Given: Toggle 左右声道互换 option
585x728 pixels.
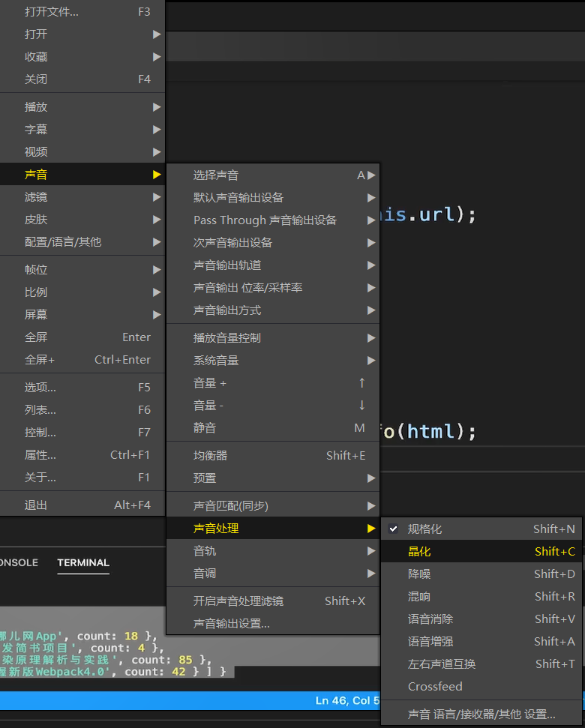Looking at the screenshot, I should (481, 664).
